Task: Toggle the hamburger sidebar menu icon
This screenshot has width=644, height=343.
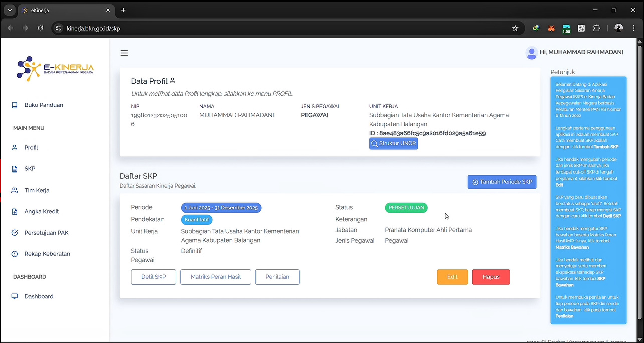Action: 124,53
